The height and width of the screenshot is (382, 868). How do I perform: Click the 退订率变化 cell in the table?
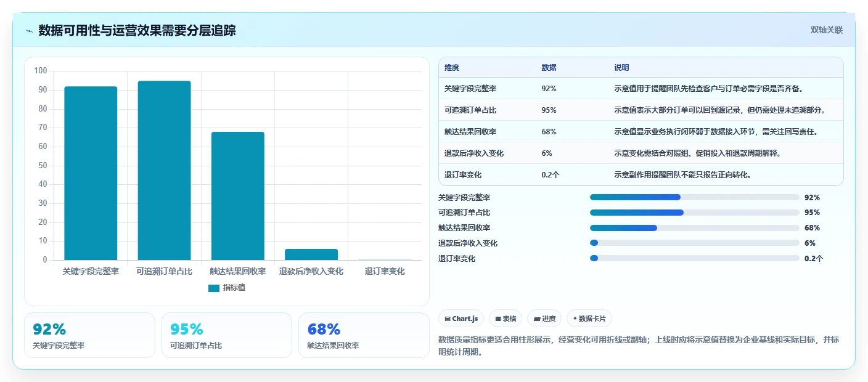(462, 175)
